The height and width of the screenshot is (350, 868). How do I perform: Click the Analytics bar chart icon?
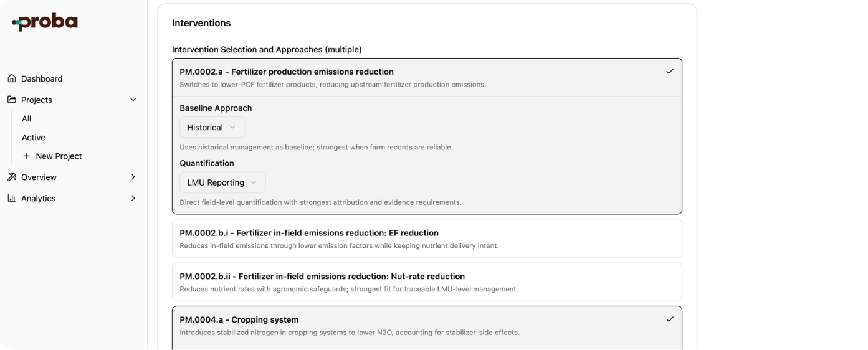[x=12, y=198]
